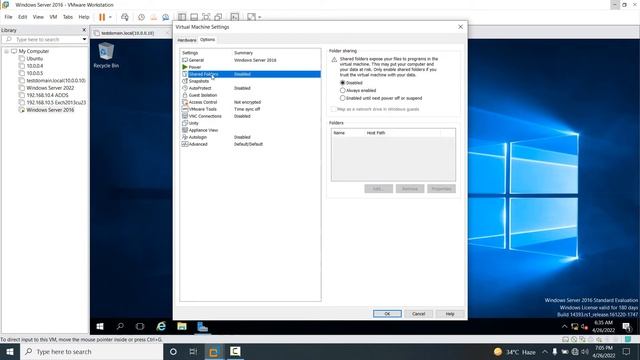The image size is (640, 360).
Task: Open Internet Explorer on guest taskbar
Action: coord(161,327)
